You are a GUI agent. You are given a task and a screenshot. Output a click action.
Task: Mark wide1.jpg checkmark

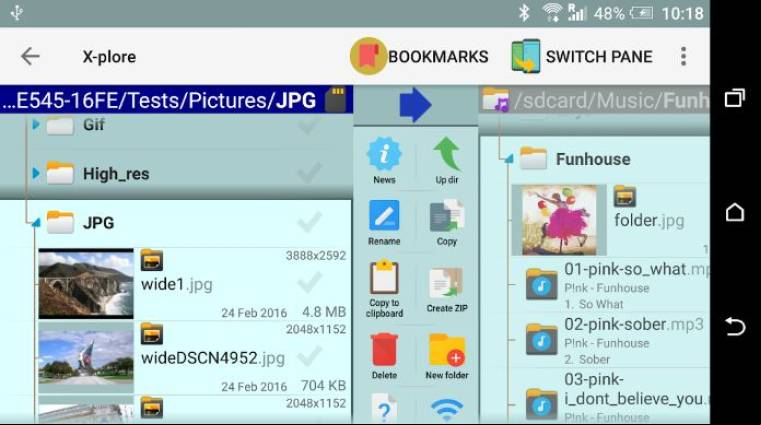pos(309,283)
